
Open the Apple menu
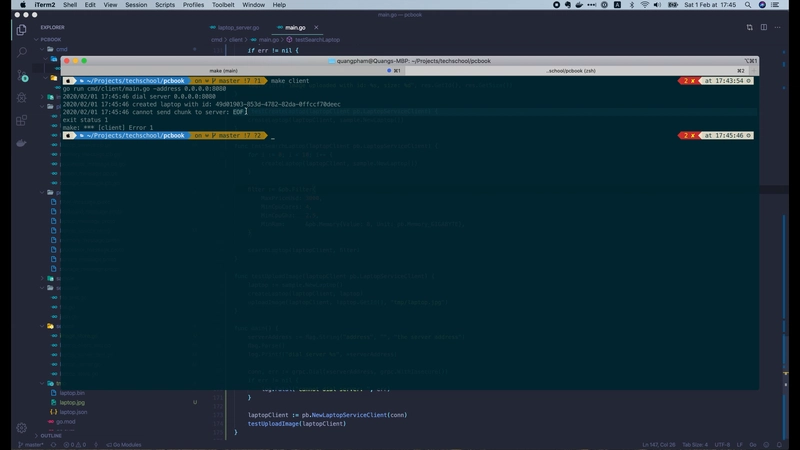pos(22,5)
